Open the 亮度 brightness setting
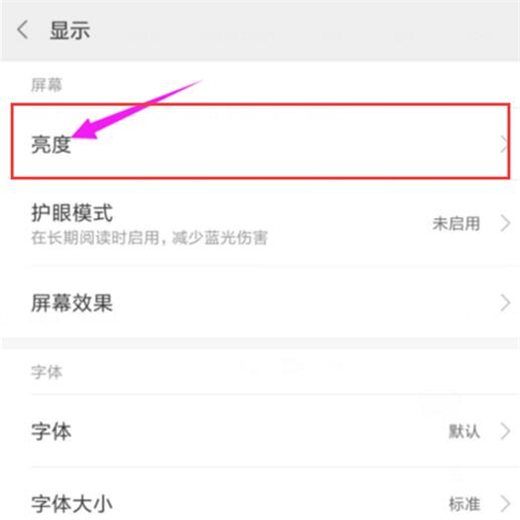The width and height of the screenshot is (520, 520). (x=260, y=144)
